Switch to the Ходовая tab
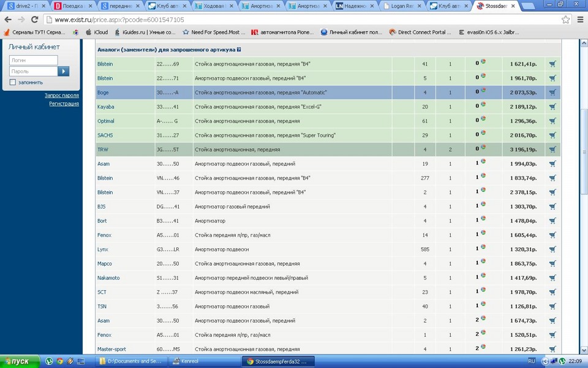This screenshot has width=588, height=368. pos(214,6)
